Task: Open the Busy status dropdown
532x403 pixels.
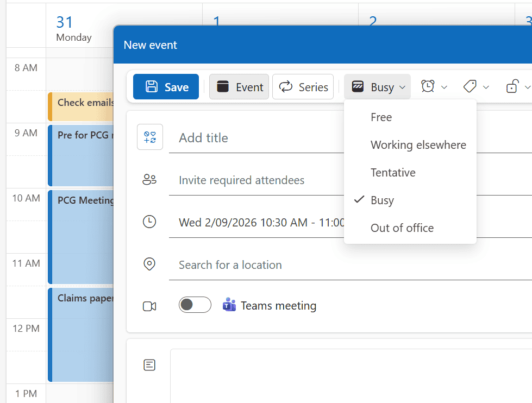Action: [377, 87]
